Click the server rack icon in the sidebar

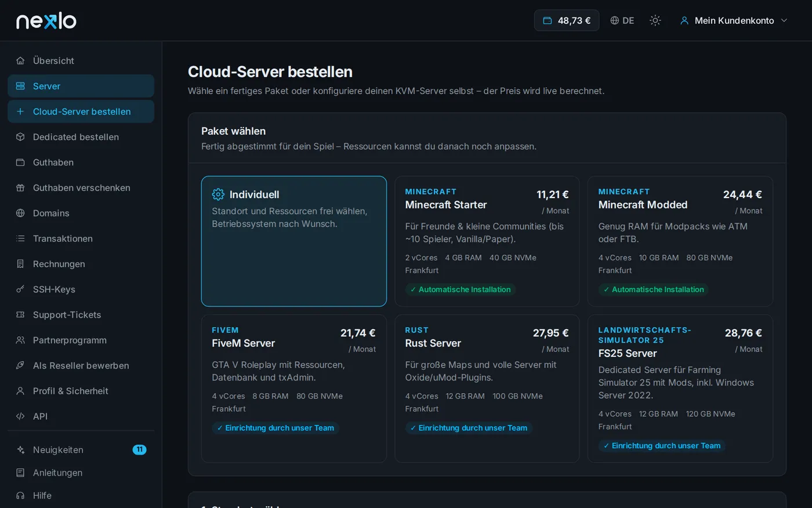pos(20,86)
